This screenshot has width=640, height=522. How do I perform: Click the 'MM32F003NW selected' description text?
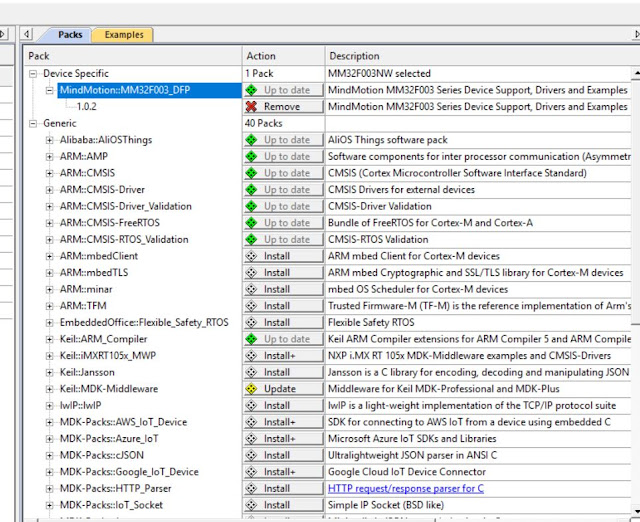click(379, 73)
